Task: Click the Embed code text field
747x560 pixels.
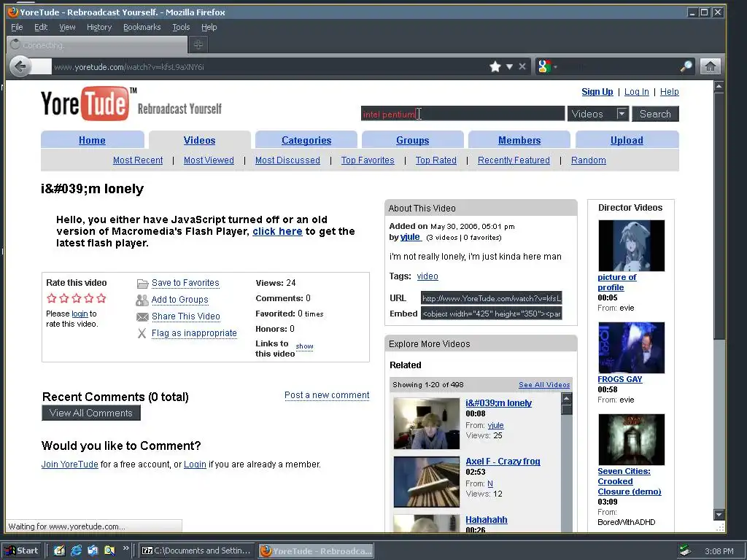Action: pos(491,314)
